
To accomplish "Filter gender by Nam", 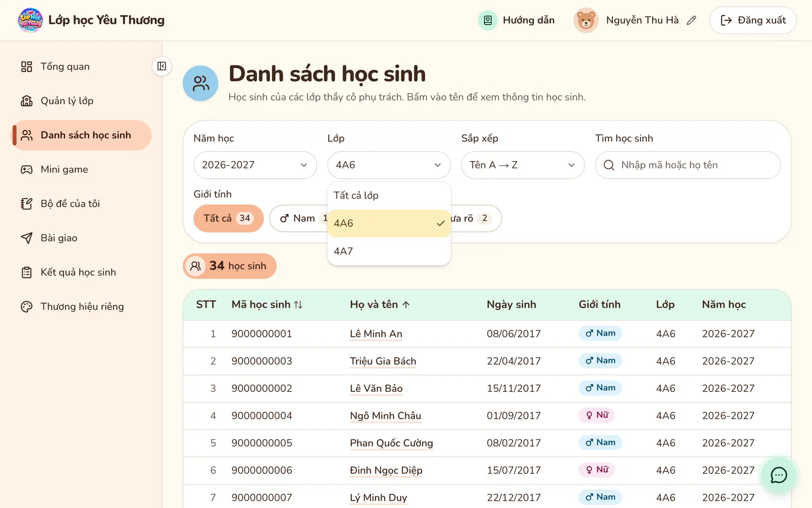I will point(299,218).
